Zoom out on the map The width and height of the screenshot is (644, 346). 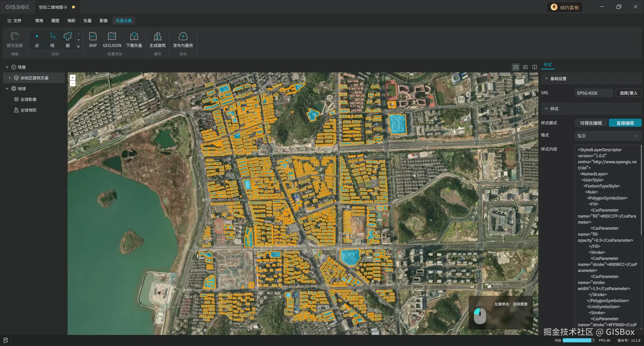[72, 83]
